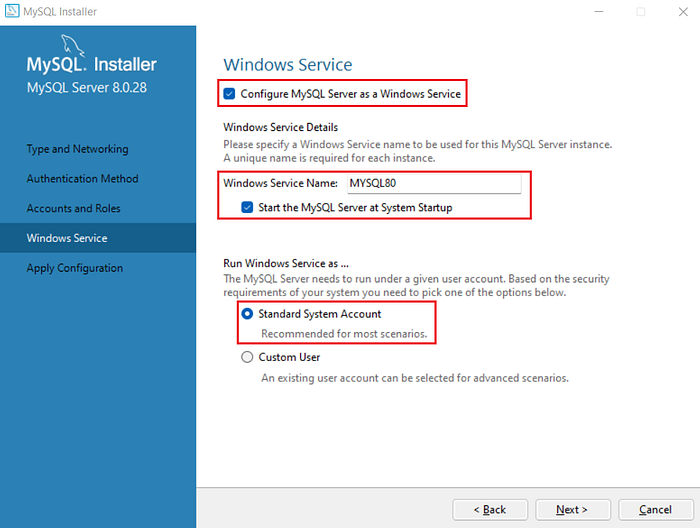Click the Next button

(573, 510)
